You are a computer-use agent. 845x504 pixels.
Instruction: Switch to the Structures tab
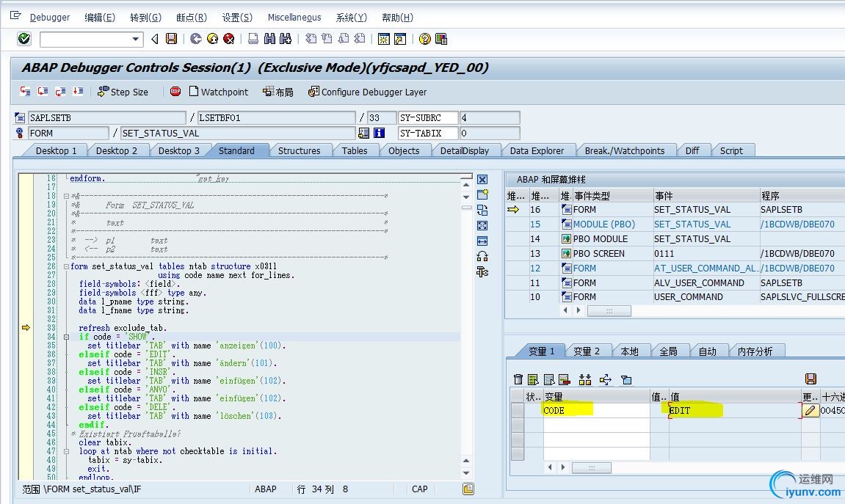299,151
